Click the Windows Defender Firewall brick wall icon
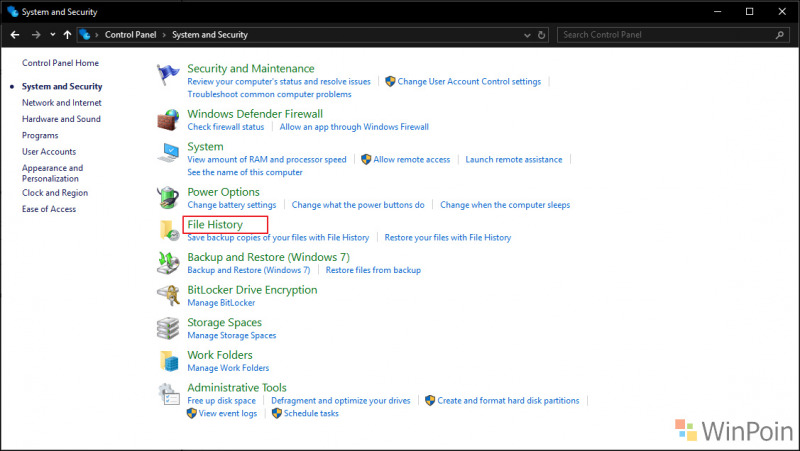Screen dimensions: 800x451 click(168, 120)
